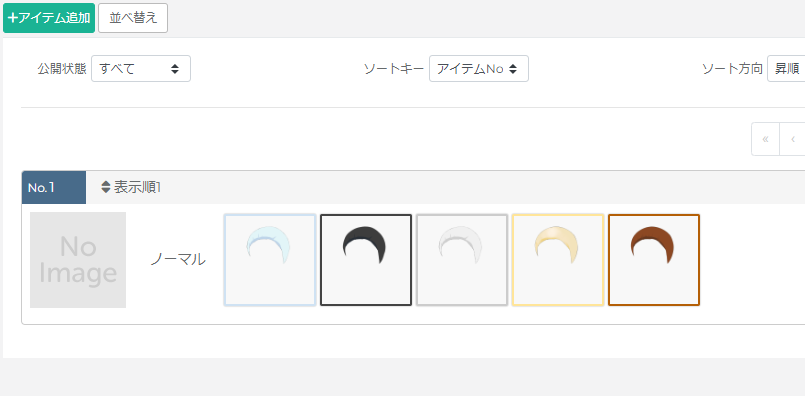
Task: Click the up-down arrows in アイテムNo select
Action: coord(512,69)
